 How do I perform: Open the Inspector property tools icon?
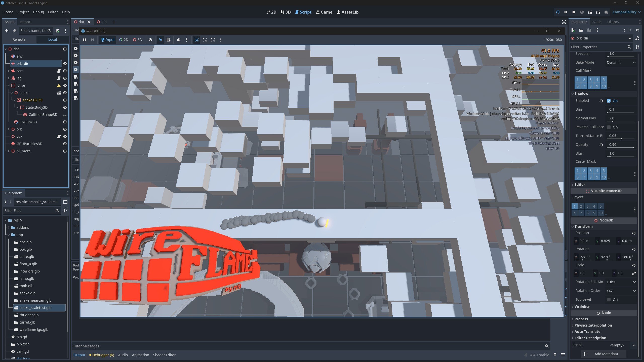[637, 47]
